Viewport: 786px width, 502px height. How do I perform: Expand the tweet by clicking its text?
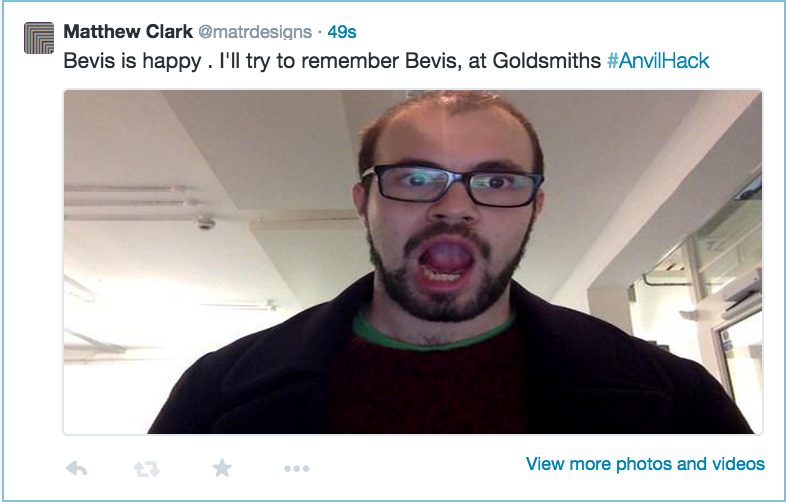coord(332,61)
